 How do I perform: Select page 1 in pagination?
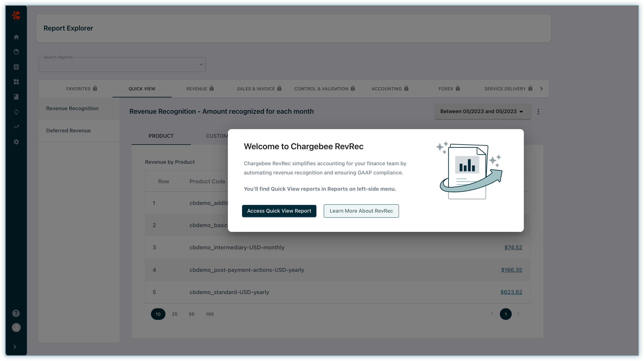coord(505,314)
